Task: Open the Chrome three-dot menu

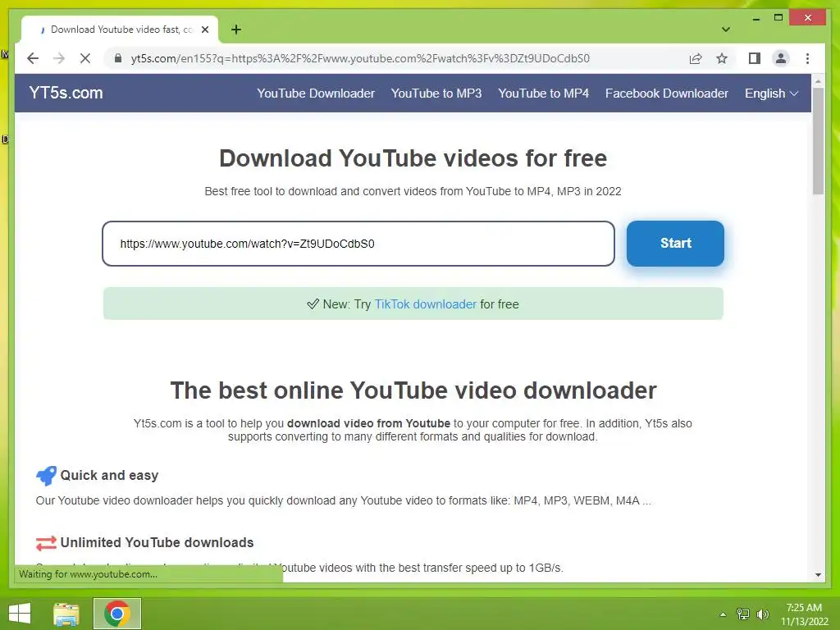Action: coord(807,58)
